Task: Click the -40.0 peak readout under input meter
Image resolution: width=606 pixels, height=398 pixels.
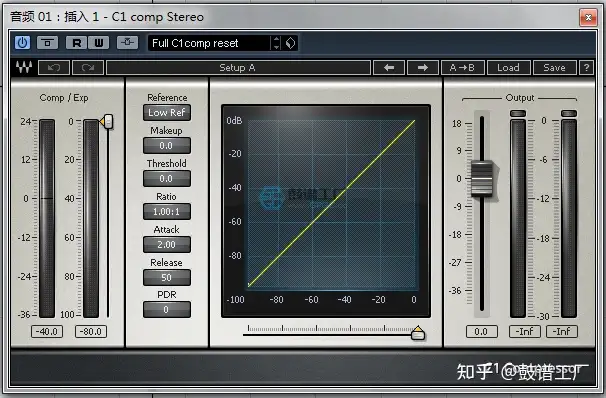Action: tap(47, 332)
